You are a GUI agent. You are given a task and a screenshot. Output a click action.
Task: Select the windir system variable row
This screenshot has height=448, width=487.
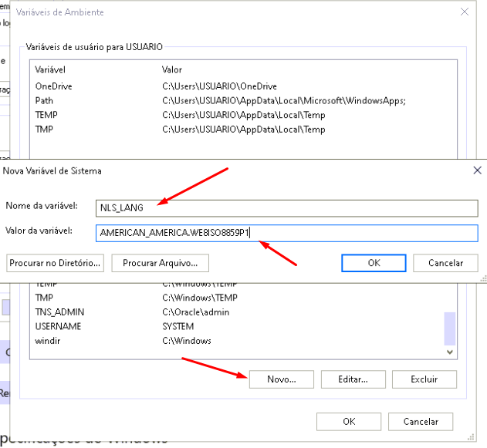click(x=46, y=340)
